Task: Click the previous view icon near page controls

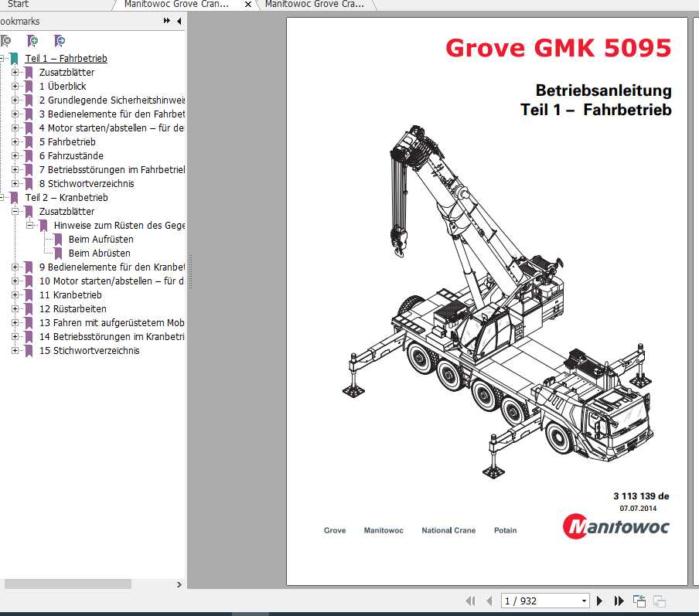Action: pyautogui.click(x=639, y=600)
